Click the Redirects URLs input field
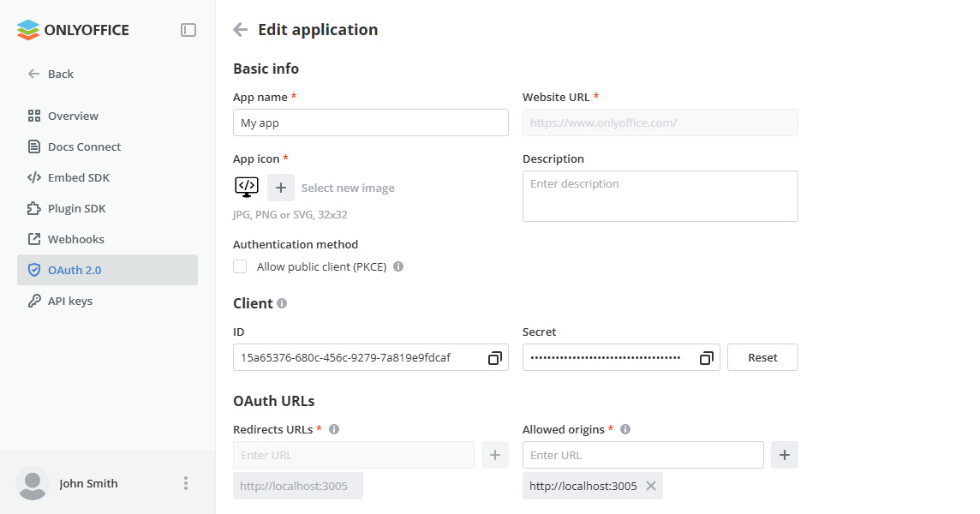The height and width of the screenshot is (514, 980). click(354, 455)
